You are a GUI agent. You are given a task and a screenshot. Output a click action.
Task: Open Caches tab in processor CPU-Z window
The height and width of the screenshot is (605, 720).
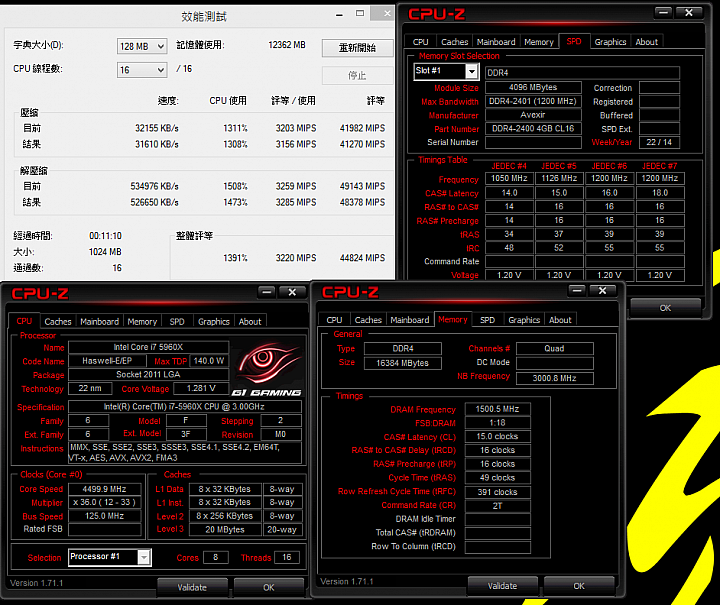tap(58, 322)
